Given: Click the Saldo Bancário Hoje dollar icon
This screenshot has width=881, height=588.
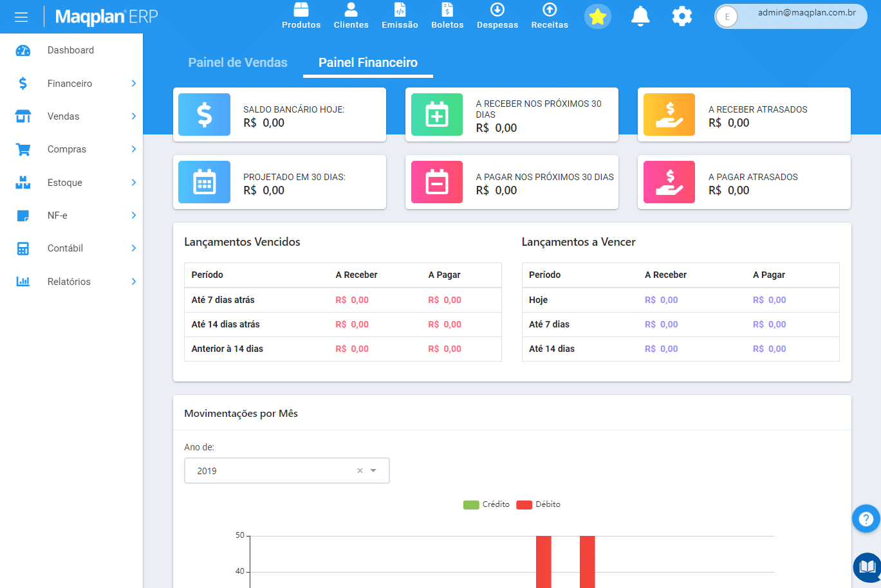Looking at the screenshot, I should 204,115.
